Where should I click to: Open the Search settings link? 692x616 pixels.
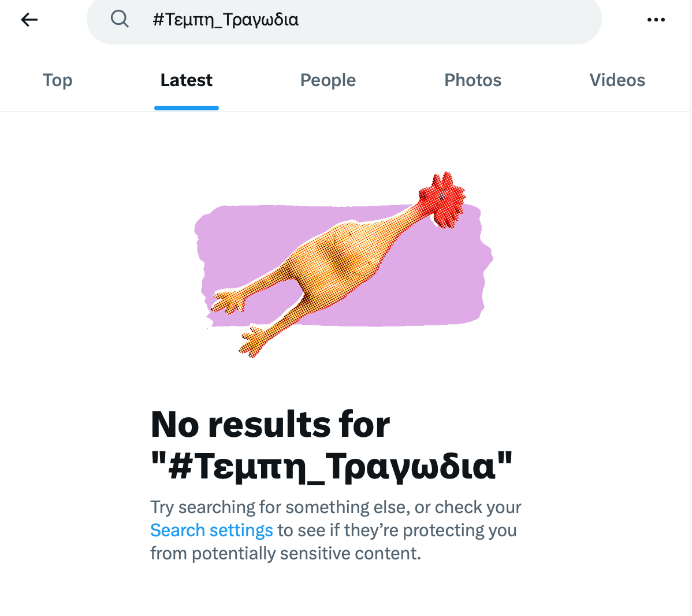point(211,530)
